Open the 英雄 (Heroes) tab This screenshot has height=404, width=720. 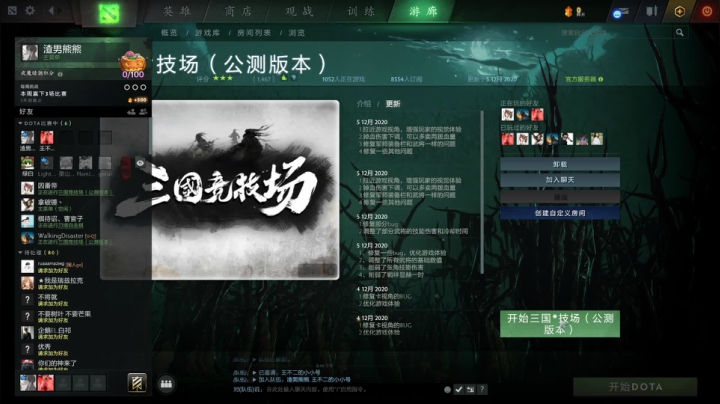pos(177,11)
